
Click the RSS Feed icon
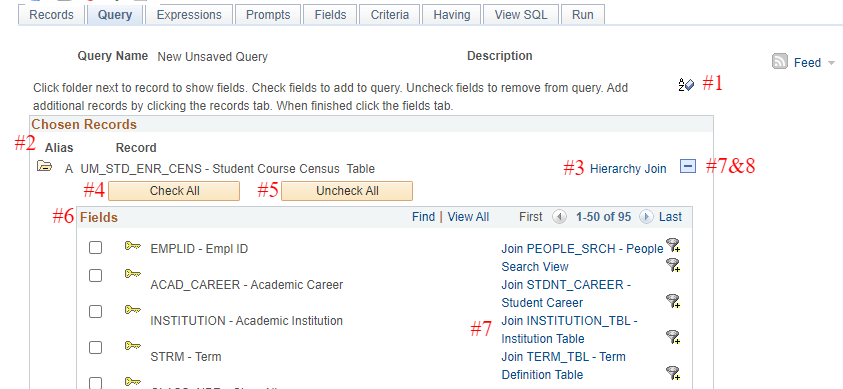780,61
